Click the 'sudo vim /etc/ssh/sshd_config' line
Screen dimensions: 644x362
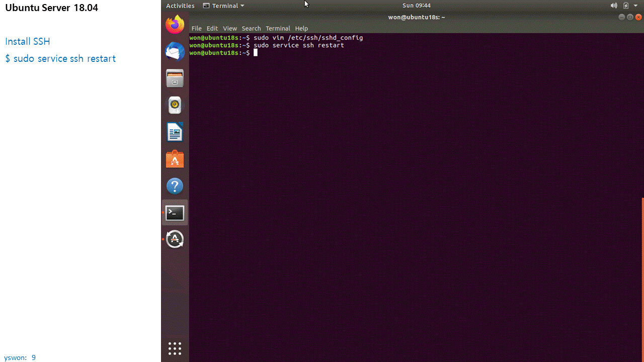(308, 38)
